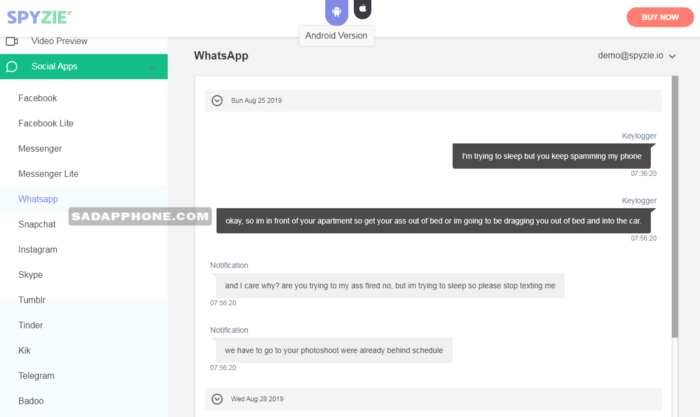Click the Social Apps chat bubble icon
Viewport: 700px width, 417px height.
13,67
